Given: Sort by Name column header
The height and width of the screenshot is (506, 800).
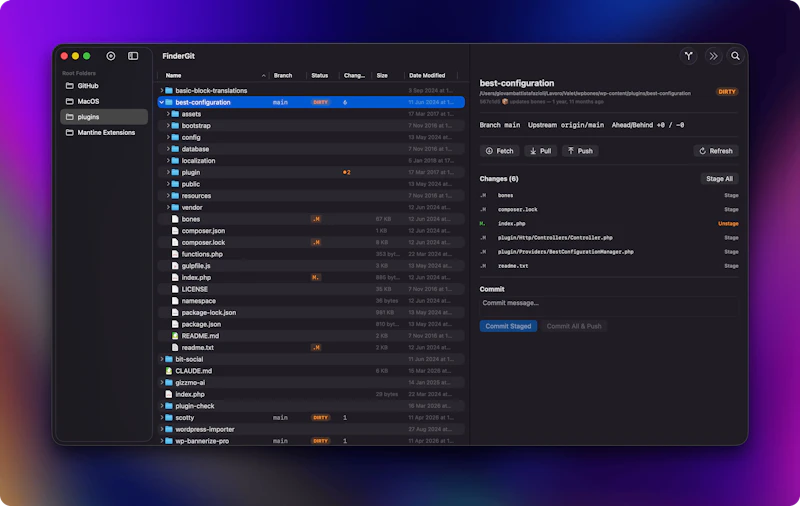Looking at the screenshot, I should click(173, 75).
